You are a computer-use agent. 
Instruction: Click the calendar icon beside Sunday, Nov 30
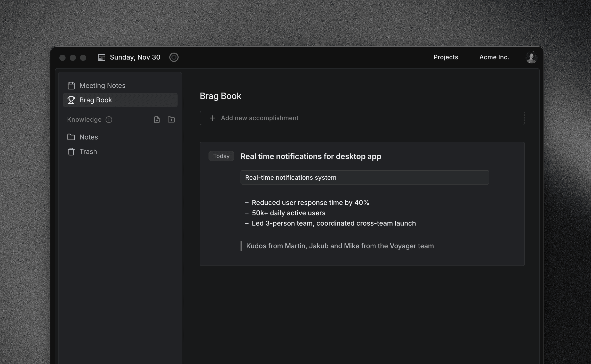pyautogui.click(x=101, y=57)
